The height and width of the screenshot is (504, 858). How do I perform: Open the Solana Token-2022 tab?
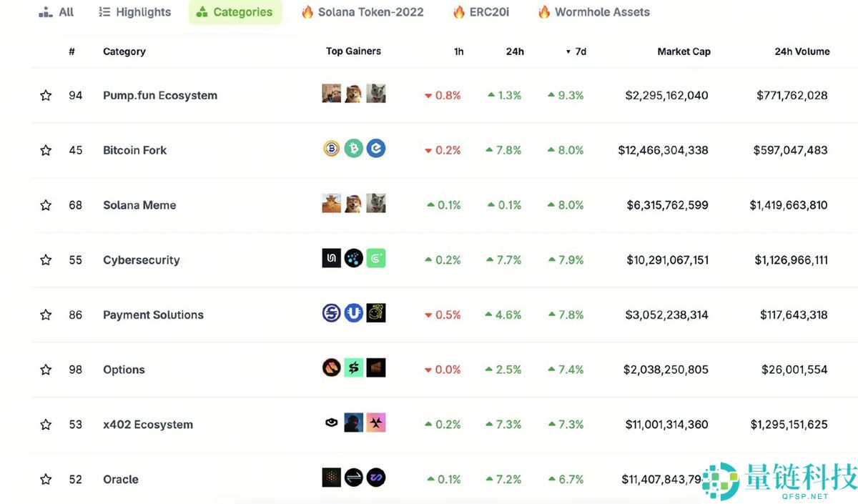(x=363, y=12)
